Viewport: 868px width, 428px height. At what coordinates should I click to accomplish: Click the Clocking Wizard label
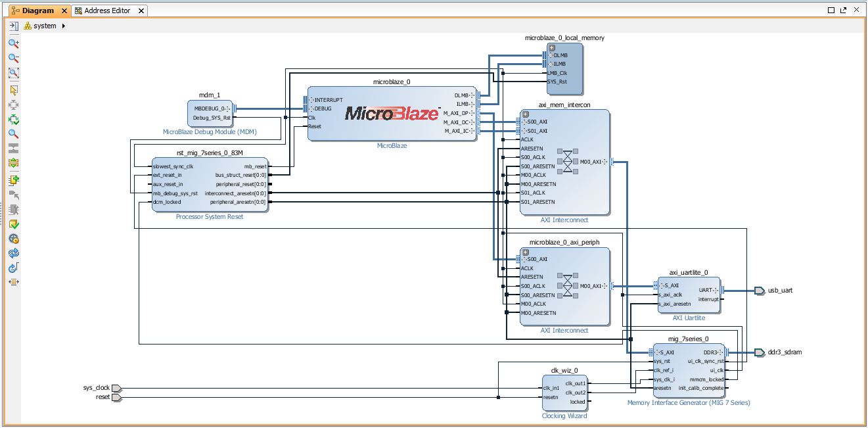[564, 416]
